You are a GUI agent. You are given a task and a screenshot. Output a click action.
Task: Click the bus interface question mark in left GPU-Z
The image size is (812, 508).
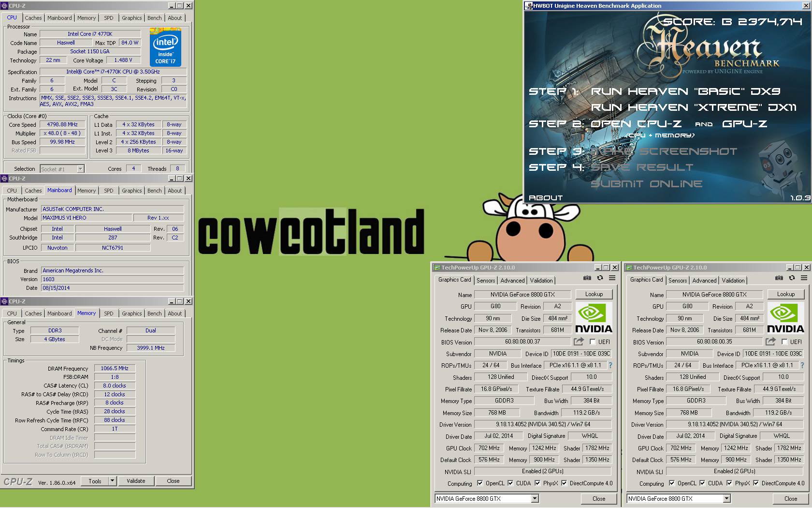[610, 366]
